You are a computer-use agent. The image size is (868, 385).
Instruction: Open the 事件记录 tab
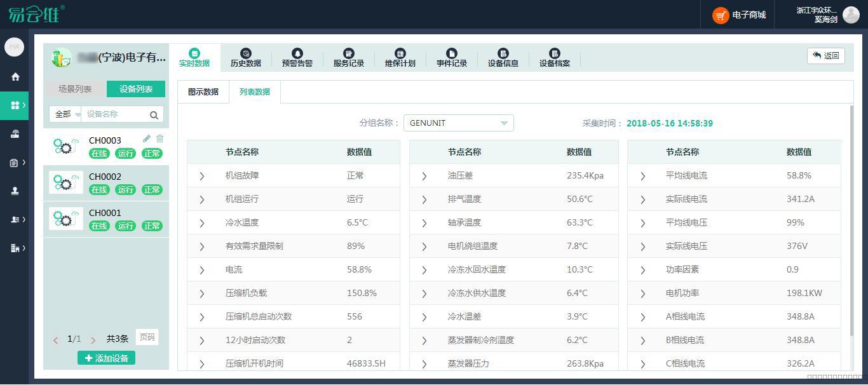coord(452,57)
